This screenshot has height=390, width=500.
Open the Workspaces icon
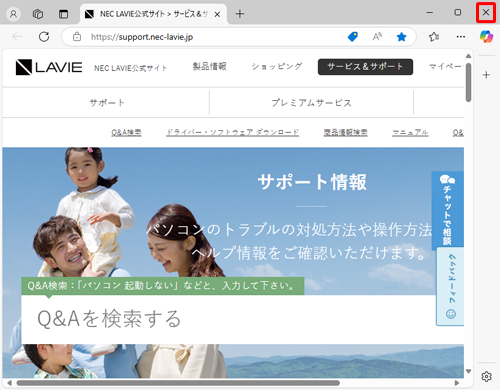pyautogui.click(x=38, y=14)
